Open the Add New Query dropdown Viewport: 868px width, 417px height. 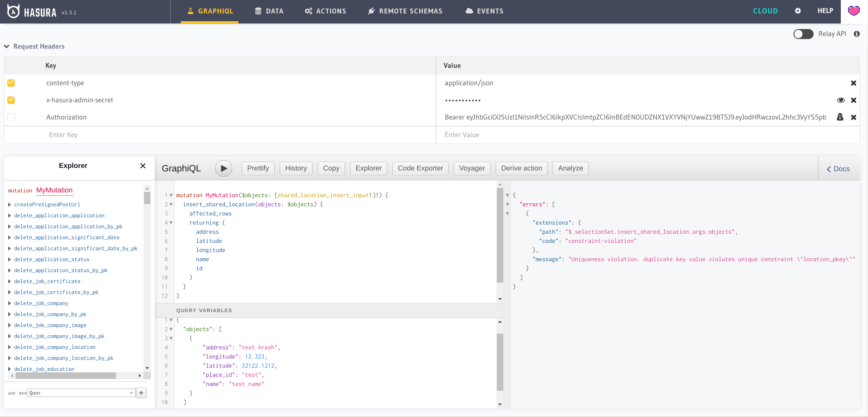click(x=81, y=393)
